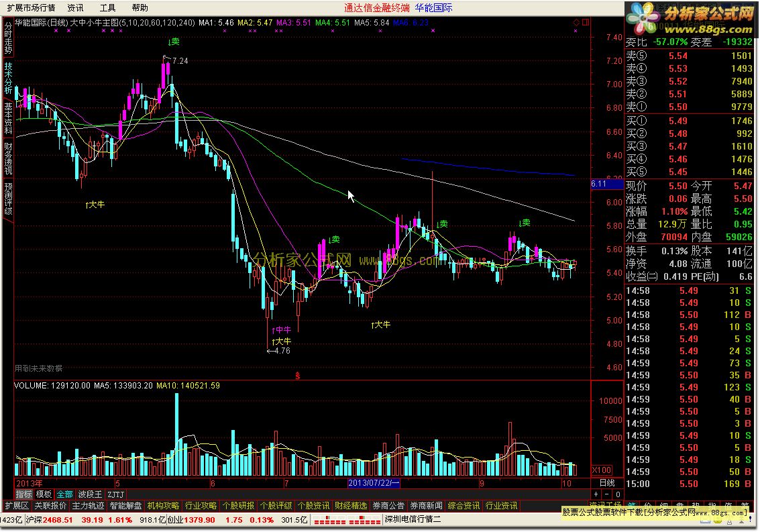Viewport: 760px width, 532px height.
Task: Switch to 分时走势 side tab
Action: (8, 38)
